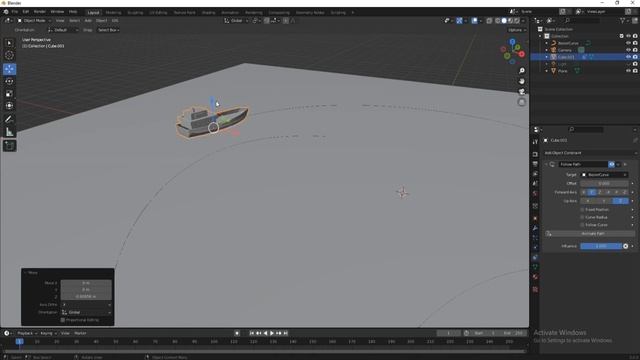
Task: Open the viewport Options popover
Action: point(516,30)
